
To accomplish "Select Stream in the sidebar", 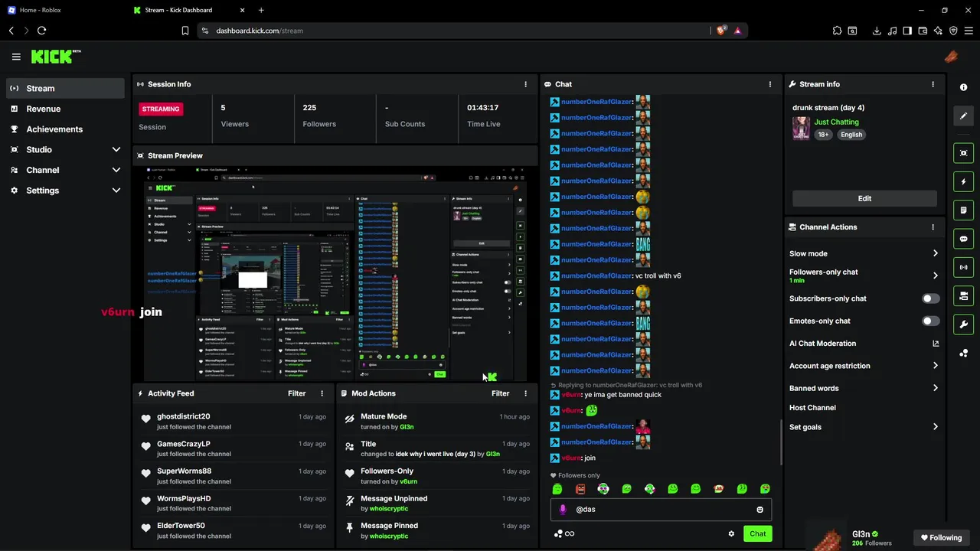I will (65, 88).
